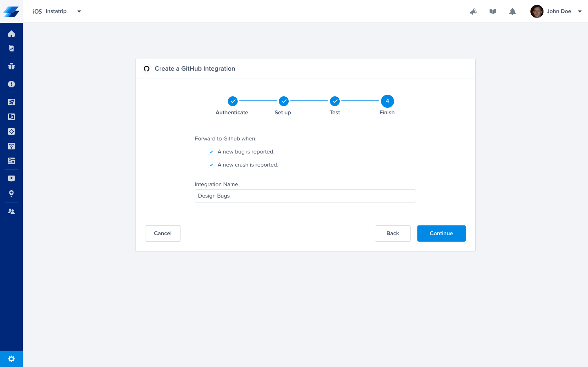Open the screen transition icon in sidebar
This screenshot has height=367, width=588.
11,117
